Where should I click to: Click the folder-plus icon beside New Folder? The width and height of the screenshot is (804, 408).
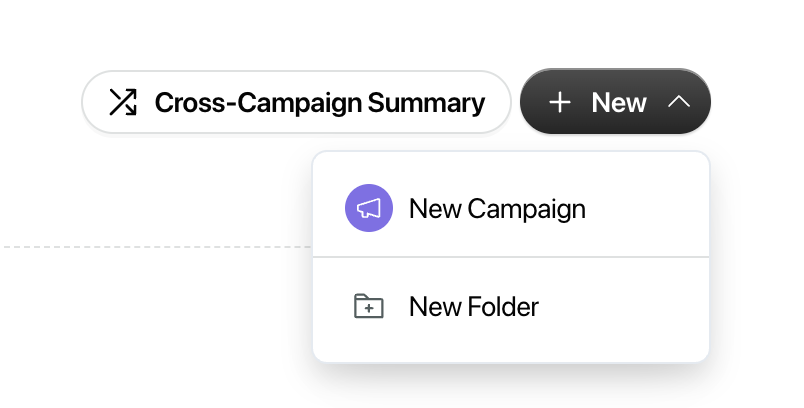point(369,306)
